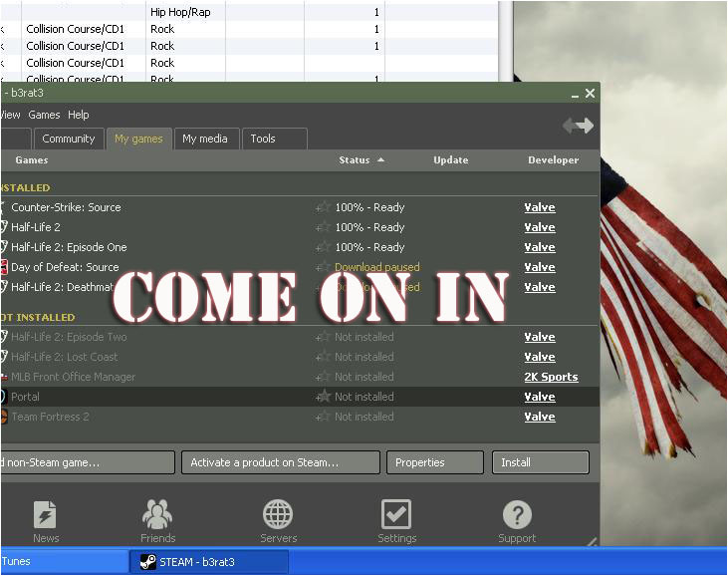The height and width of the screenshot is (576, 728).
Task: Open the Friends icon in Steam
Action: pos(157,514)
